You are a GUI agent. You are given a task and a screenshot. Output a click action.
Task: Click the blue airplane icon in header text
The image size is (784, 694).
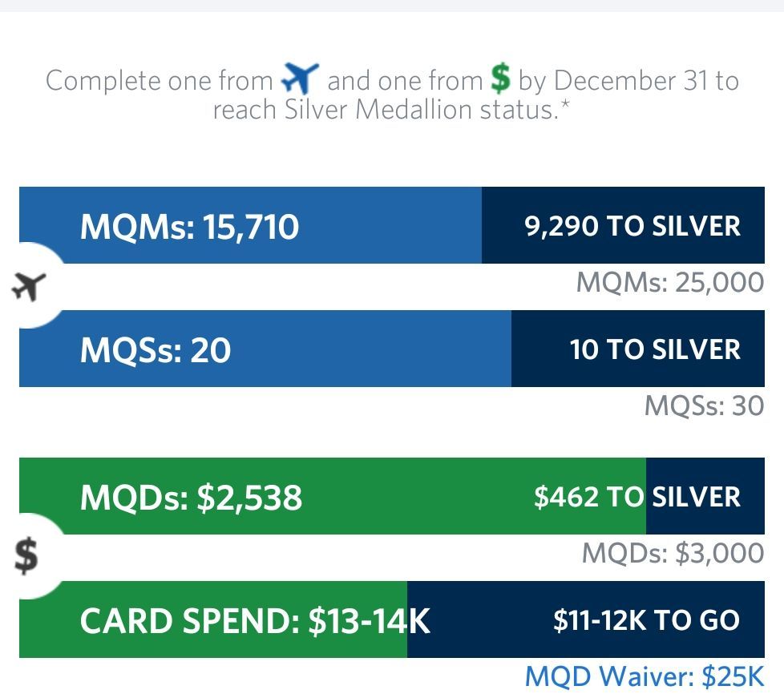[300, 78]
